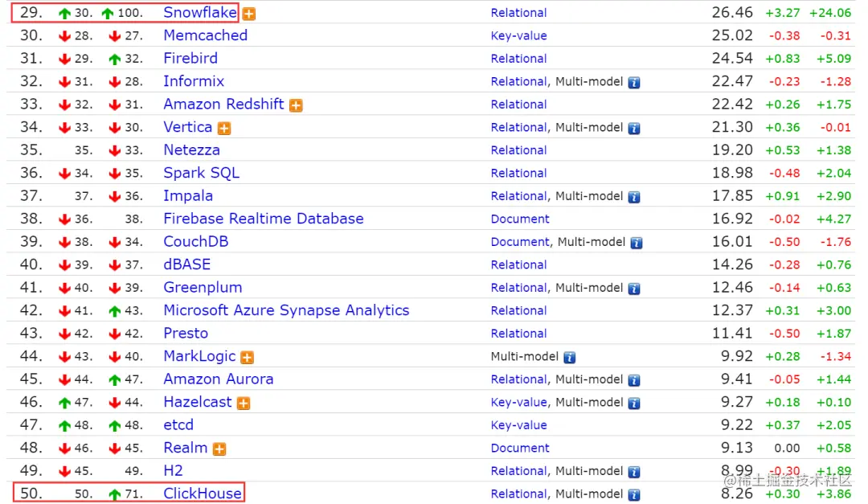The height and width of the screenshot is (504, 868).
Task: Open the Memcached Key-value category link
Action: (x=518, y=36)
